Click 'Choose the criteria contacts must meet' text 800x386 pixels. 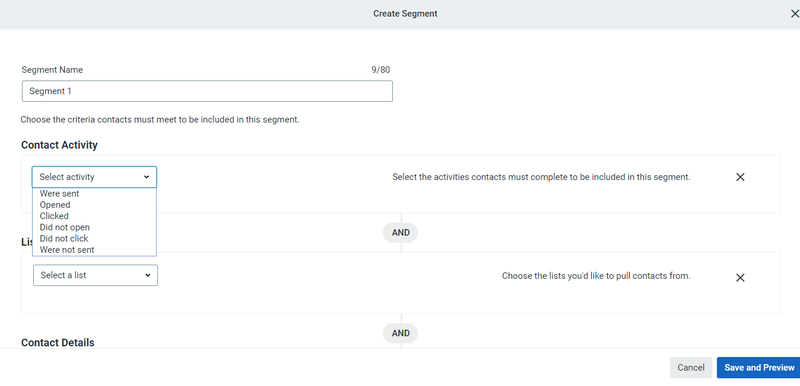[160, 120]
